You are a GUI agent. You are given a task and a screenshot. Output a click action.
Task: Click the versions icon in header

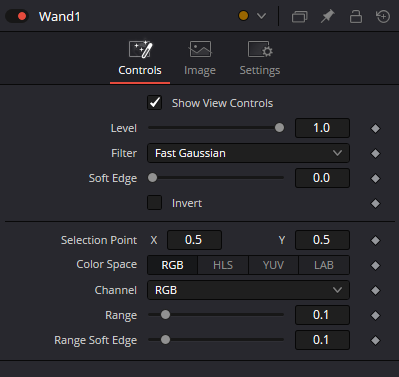[x=299, y=16]
